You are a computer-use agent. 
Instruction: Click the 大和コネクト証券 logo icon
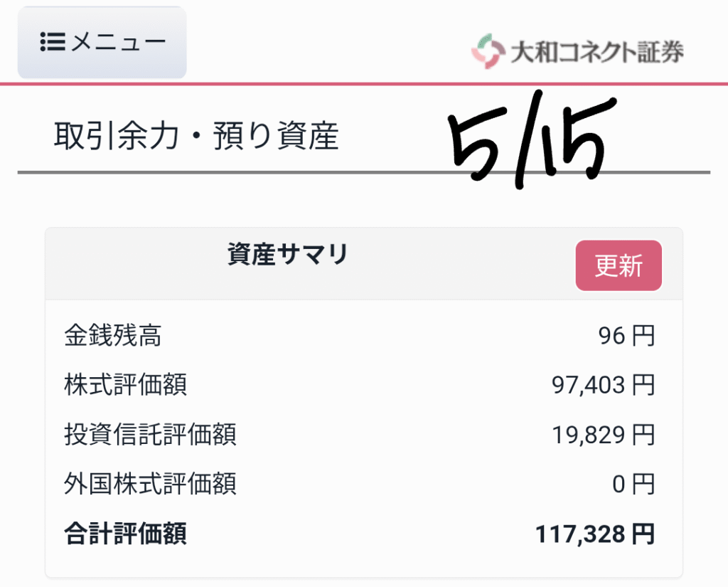(x=488, y=51)
